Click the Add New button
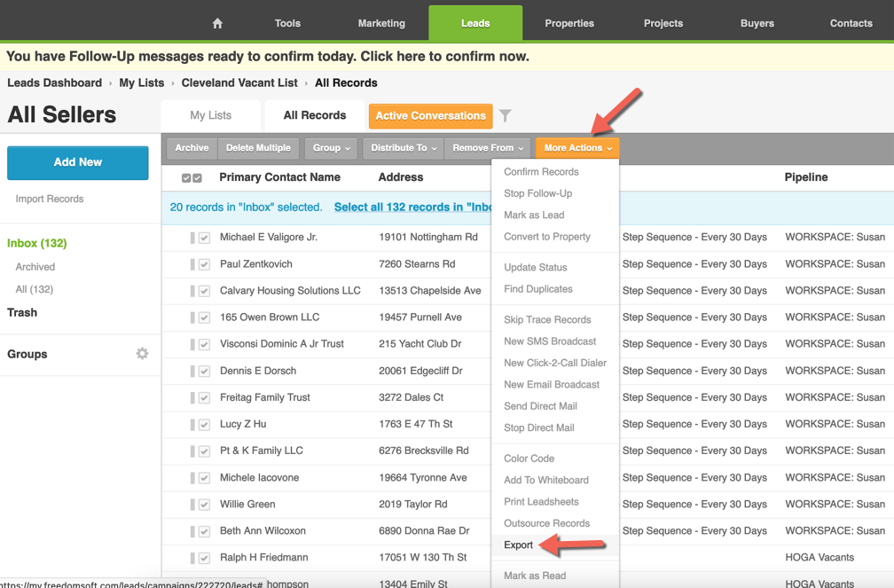The height and width of the screenshot is (588, 894). [x=77, y=162]
